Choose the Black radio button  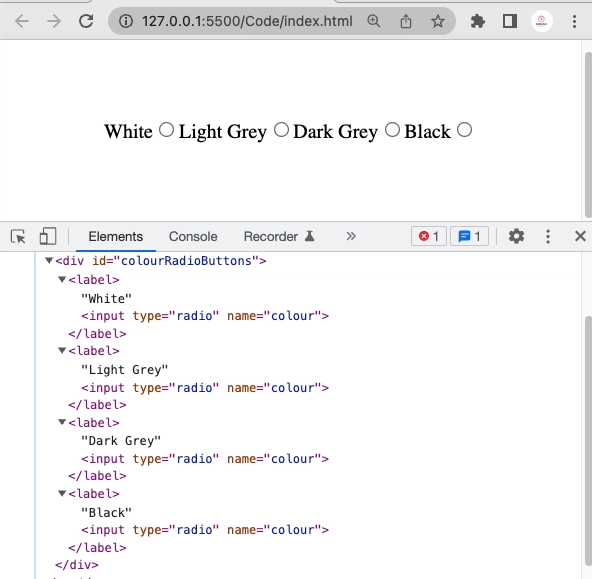[464, 130]
